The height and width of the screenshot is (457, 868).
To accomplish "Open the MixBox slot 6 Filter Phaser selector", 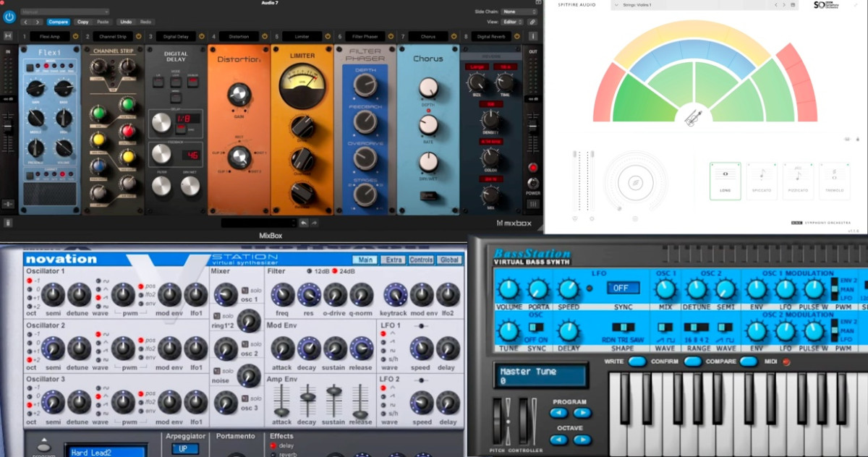I will pos(365,36).
